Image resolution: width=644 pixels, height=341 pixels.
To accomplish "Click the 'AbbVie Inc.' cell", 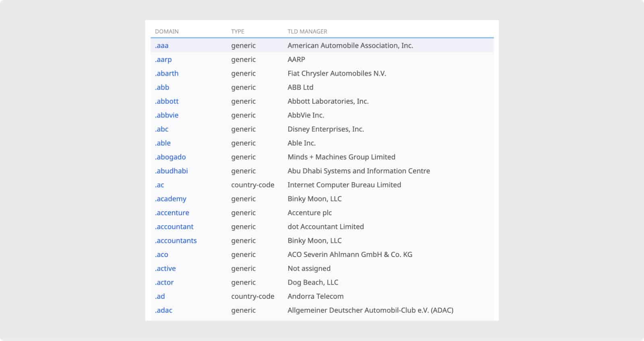I will pos(305,115).
